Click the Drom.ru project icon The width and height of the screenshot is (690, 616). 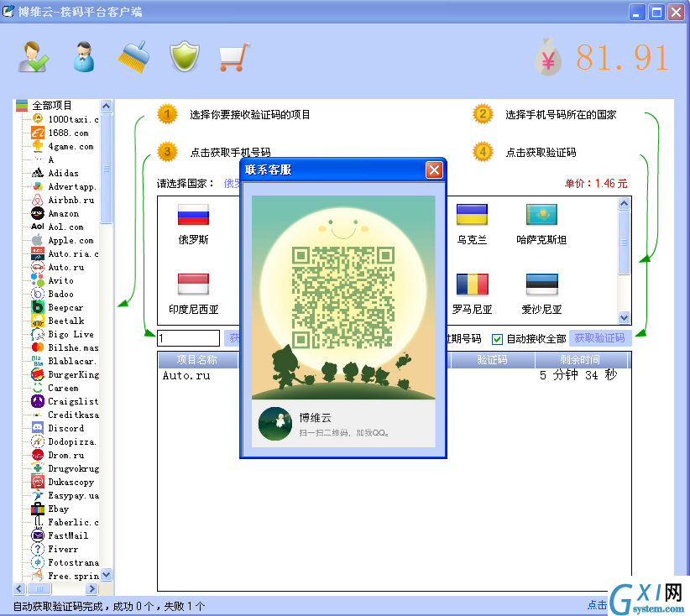(x=38, y=455)
